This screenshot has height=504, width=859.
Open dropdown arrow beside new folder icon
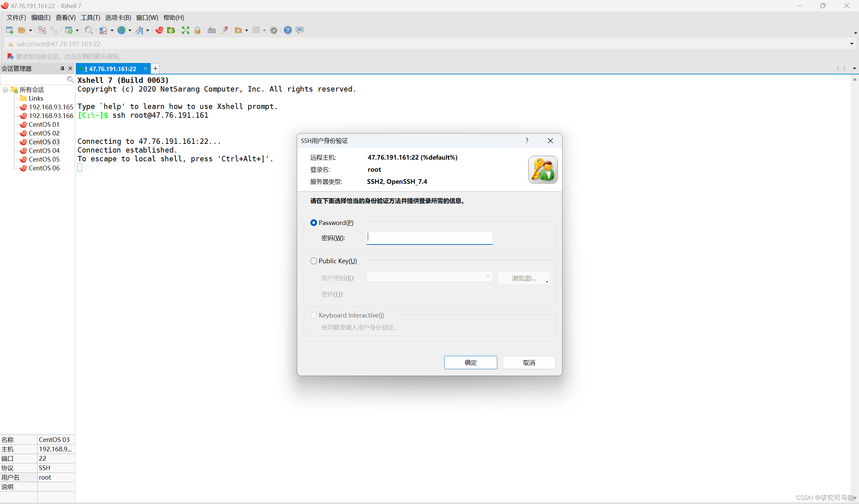point(246,31)
